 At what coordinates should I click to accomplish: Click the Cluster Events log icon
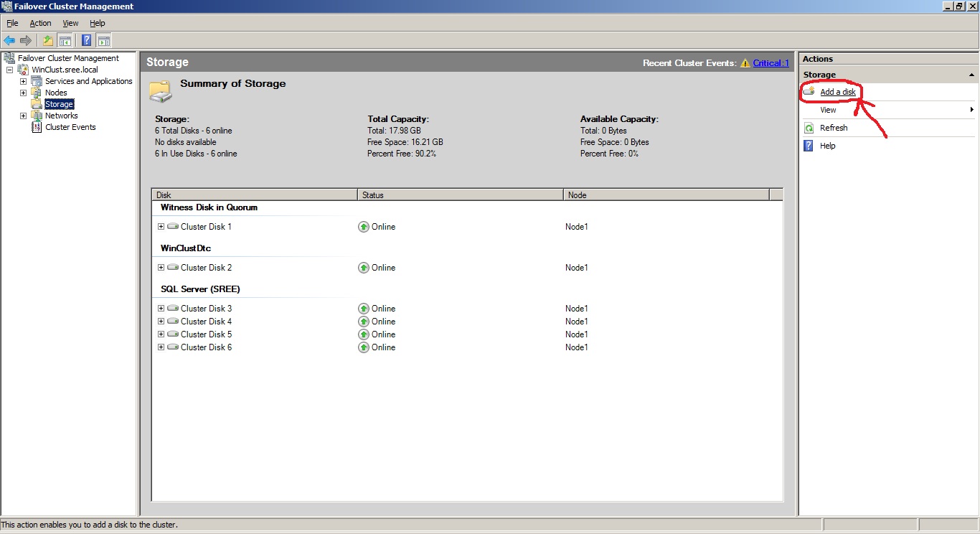point(37,127)
